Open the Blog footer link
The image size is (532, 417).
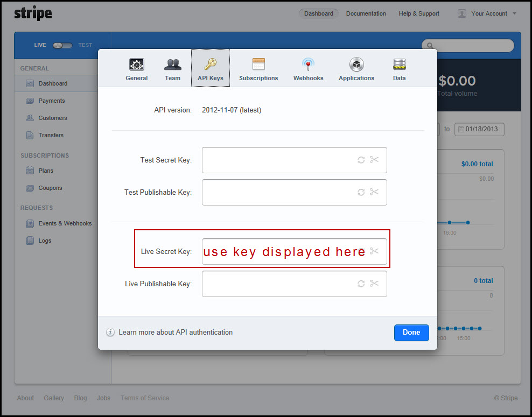click(x=80, y=398)
